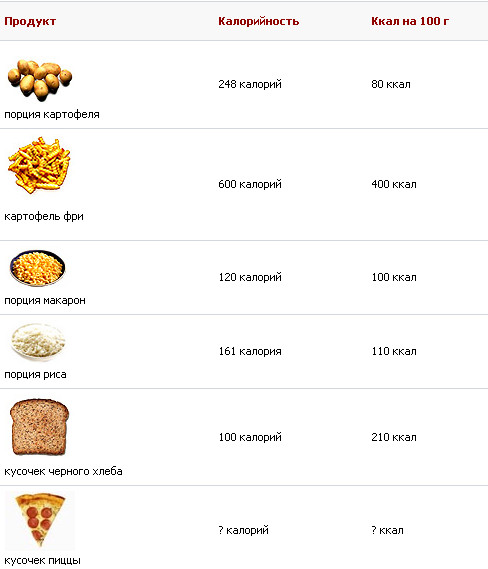This screenshot has height=569, width=488.
Task: Select the black bread slice image
Action: point(39,427)
